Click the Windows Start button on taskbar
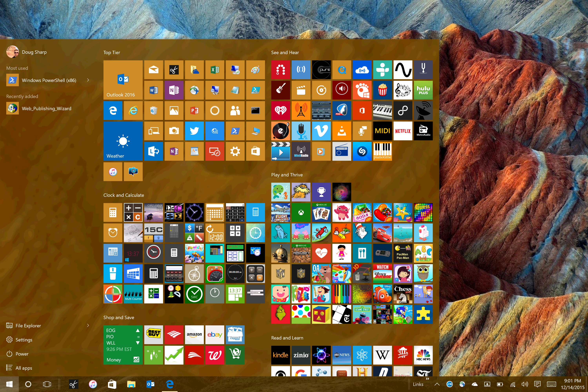Image resolution: width=588 pixels, height=392 pixels. (9, 384)
